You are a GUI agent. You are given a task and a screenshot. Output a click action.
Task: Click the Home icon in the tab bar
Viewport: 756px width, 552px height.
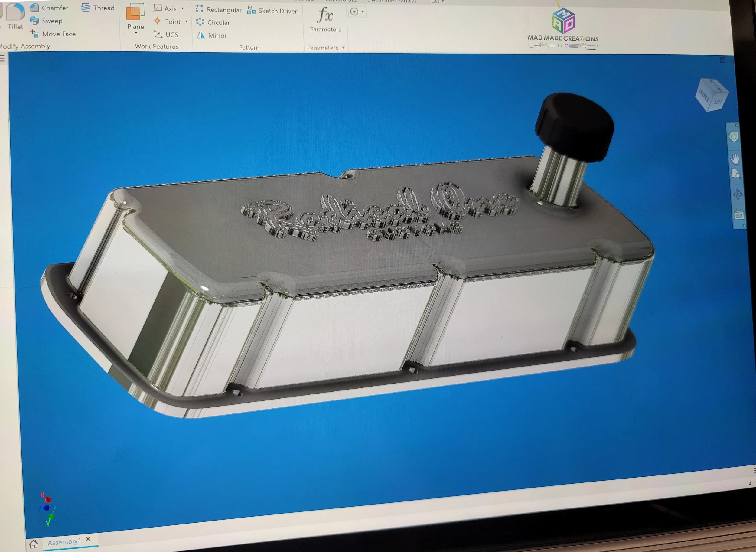(x=33, y=544)
